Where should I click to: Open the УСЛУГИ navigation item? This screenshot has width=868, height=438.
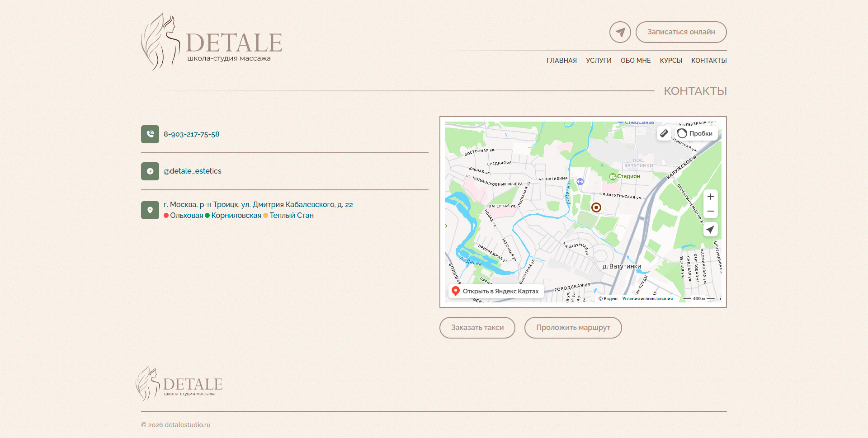(x=599, y=60)
